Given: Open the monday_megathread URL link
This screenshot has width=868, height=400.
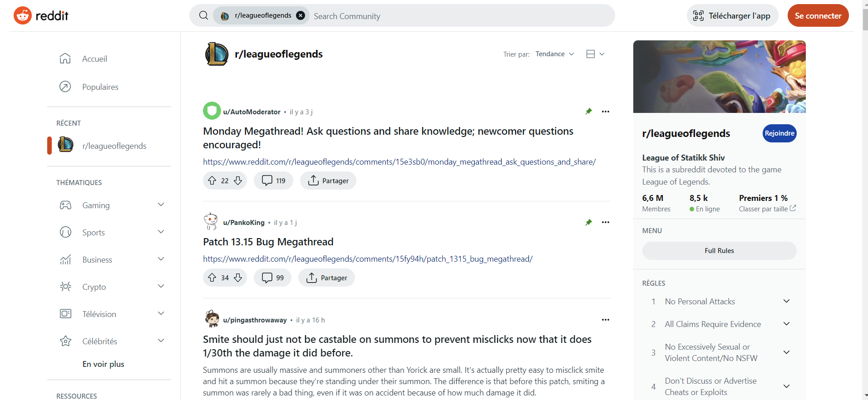Looking at the screenshot, I should click(x=399, y=162).
